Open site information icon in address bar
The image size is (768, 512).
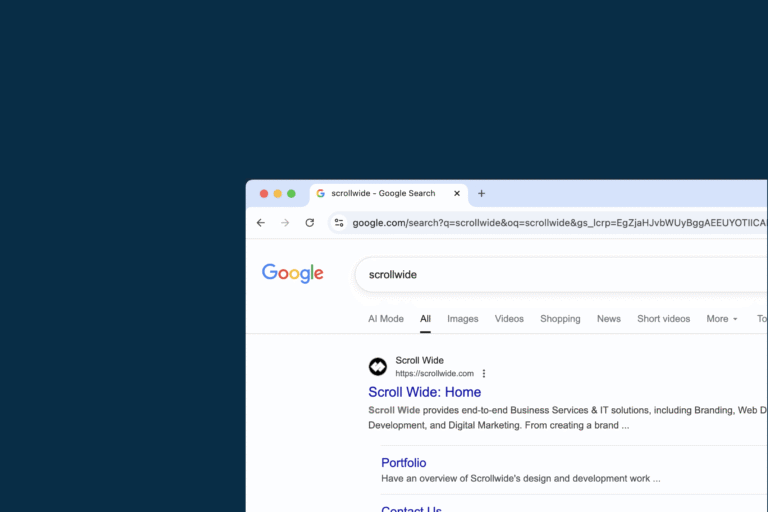click(339, 223)
